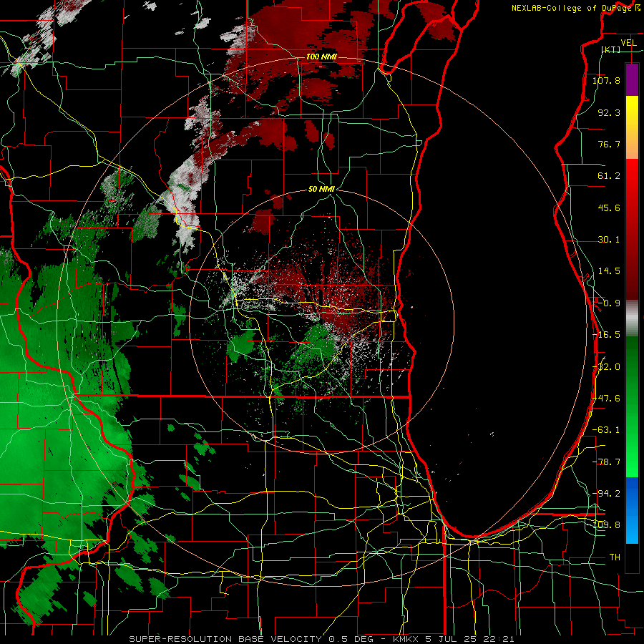This screenshot has width=644, height=644.
Task: Click the -32.0 velocity scale value
Action: pos(606,367)
